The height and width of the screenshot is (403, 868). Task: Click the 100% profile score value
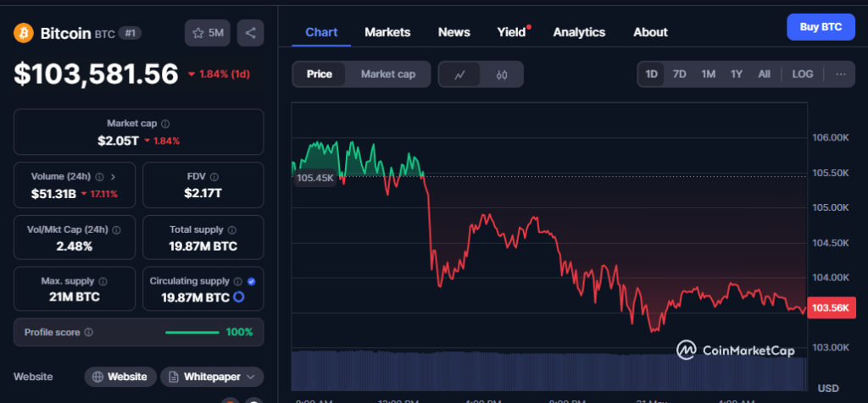coord(239,332)
